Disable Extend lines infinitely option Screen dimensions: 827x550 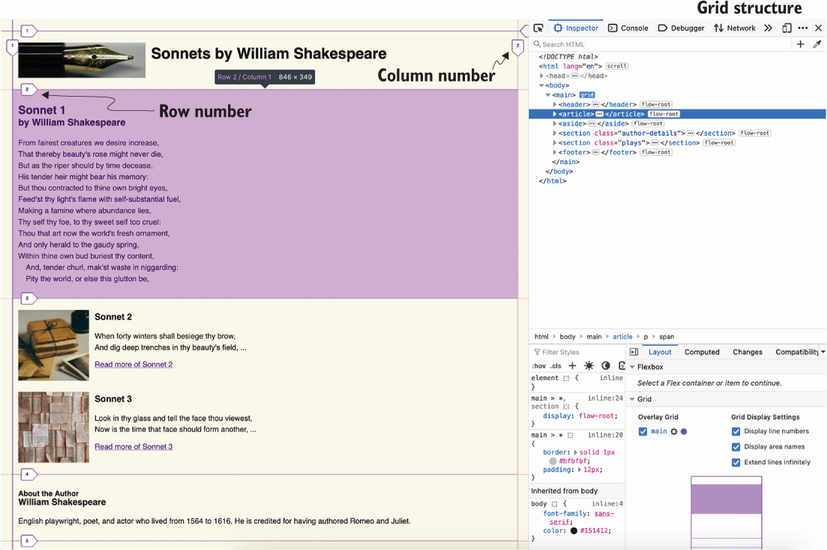[x=736, y=462]
